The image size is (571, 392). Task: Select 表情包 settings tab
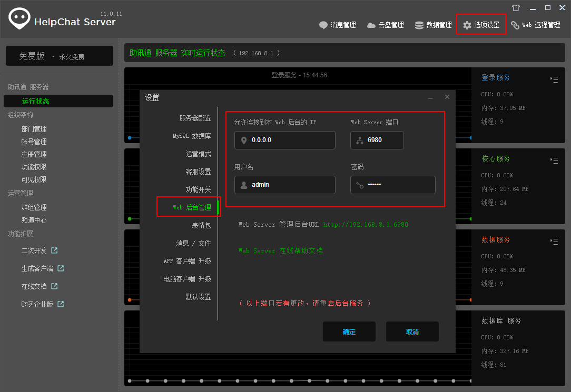click(201, 225)
